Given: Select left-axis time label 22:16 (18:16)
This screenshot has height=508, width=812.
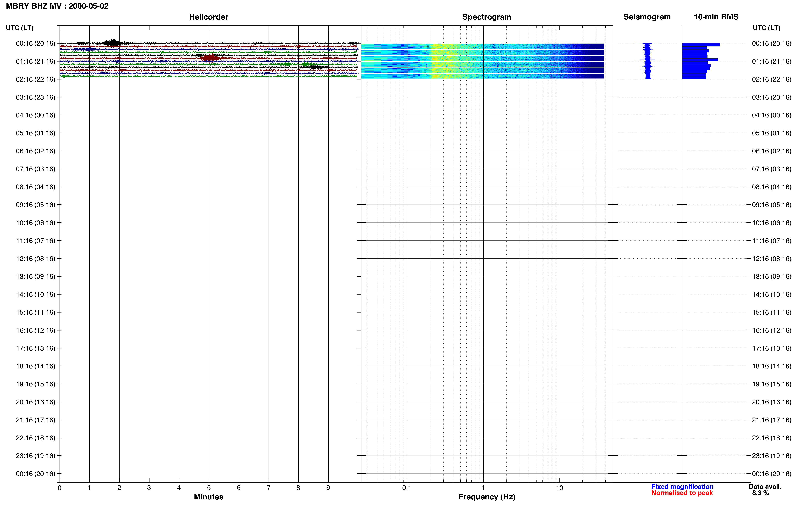Looking at the screenshot, I should coord(36,438).
